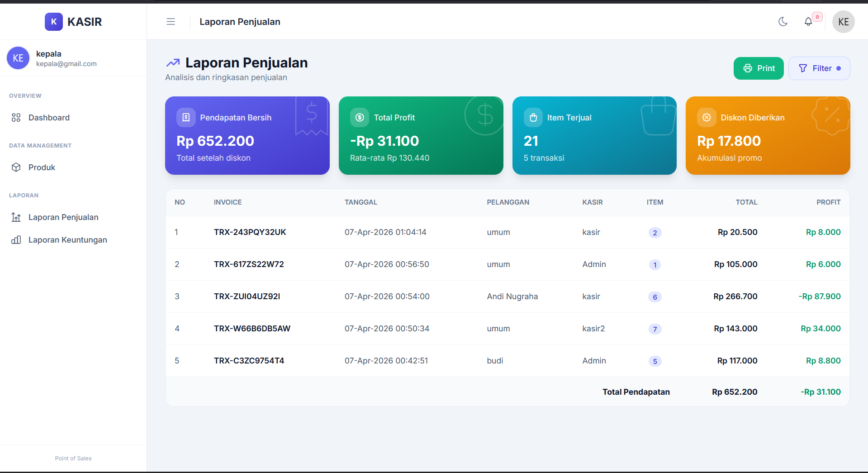Open Produk in the sidebar
This screenshot has height=473, width=868.
(x=73, y=167)
